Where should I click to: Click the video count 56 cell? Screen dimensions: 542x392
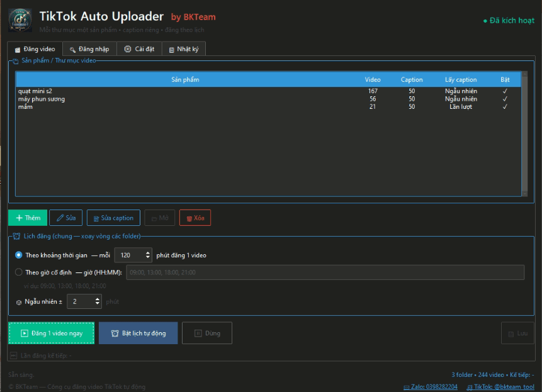373,99
